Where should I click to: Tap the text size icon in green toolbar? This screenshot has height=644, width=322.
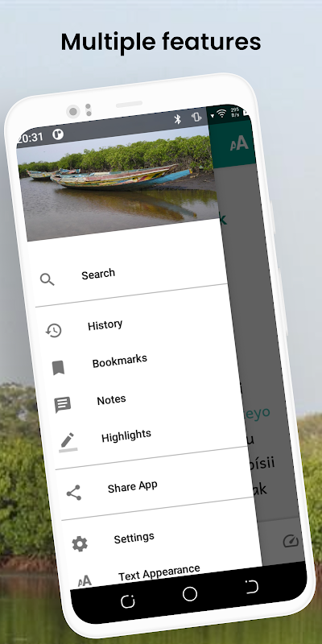(239, 143)
